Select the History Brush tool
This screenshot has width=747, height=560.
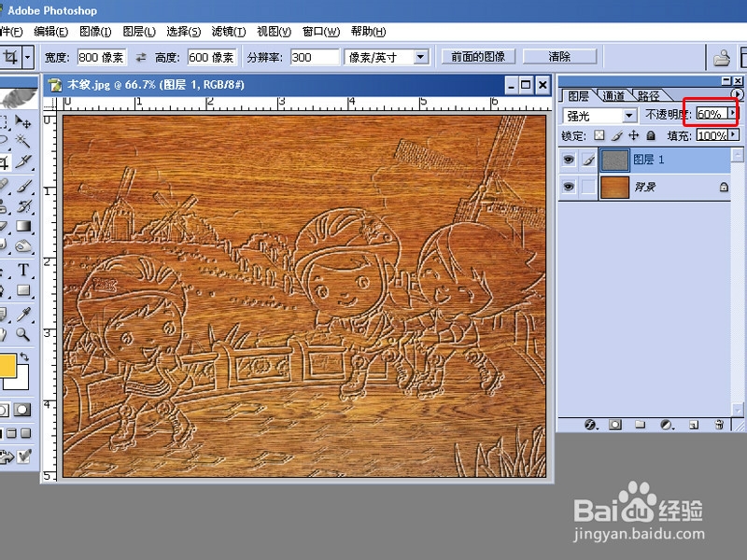coord(23,205)
